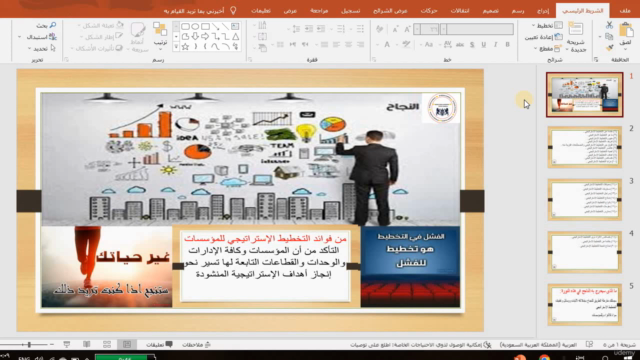Switch to the Animations (حركات) tab

click(x=429, y=11)
